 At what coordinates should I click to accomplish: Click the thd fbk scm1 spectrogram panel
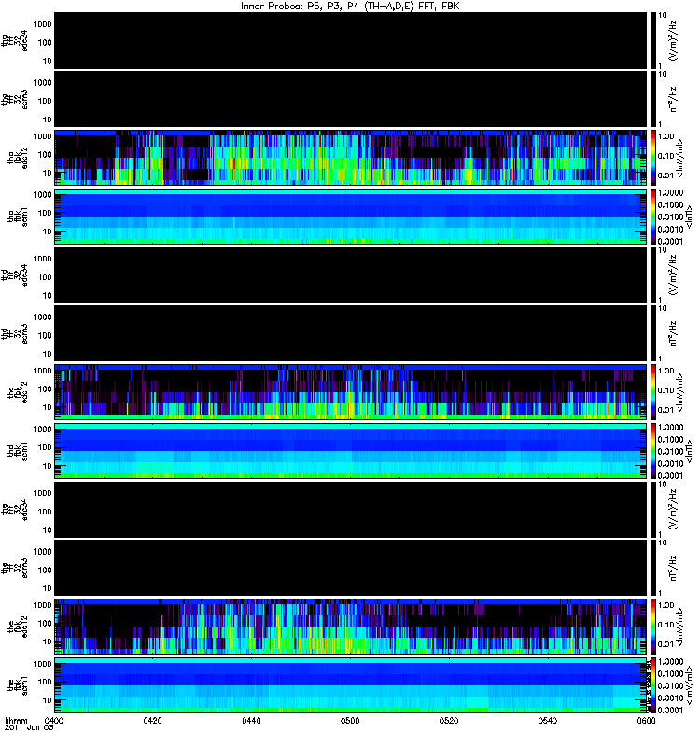351,451
